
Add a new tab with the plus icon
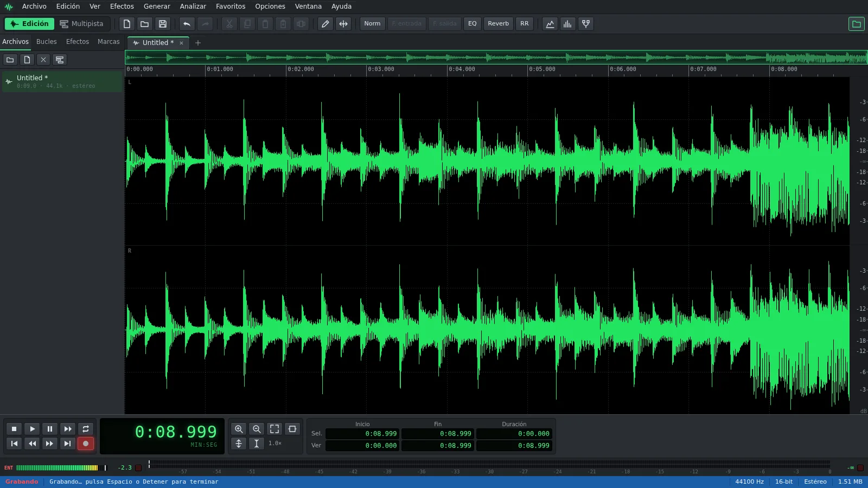click(x=198, y=43)
